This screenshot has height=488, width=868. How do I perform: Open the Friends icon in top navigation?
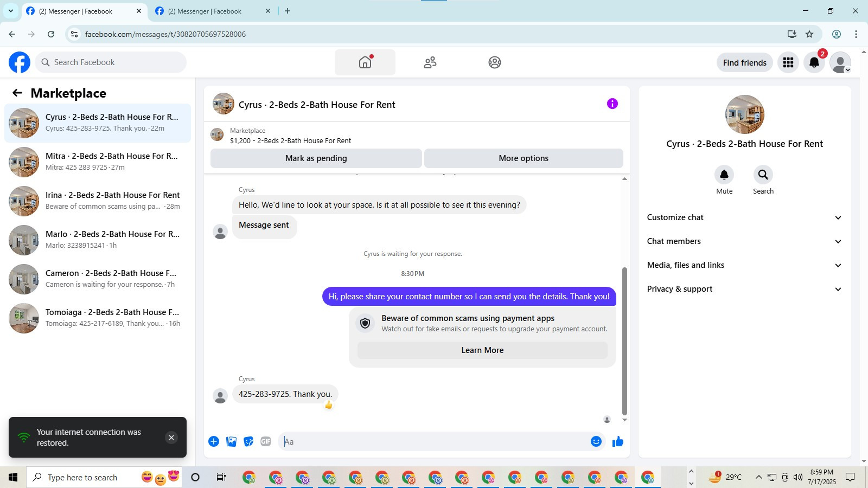tap(430, 62)
